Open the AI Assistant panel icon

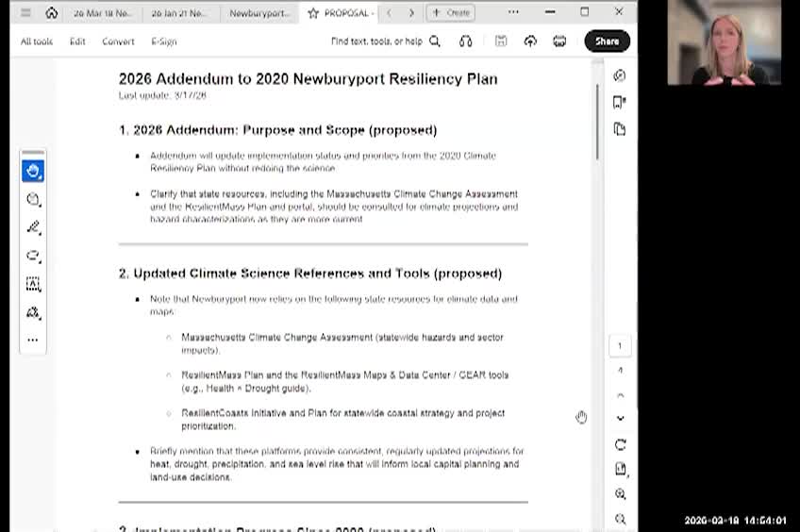point(620,75)
